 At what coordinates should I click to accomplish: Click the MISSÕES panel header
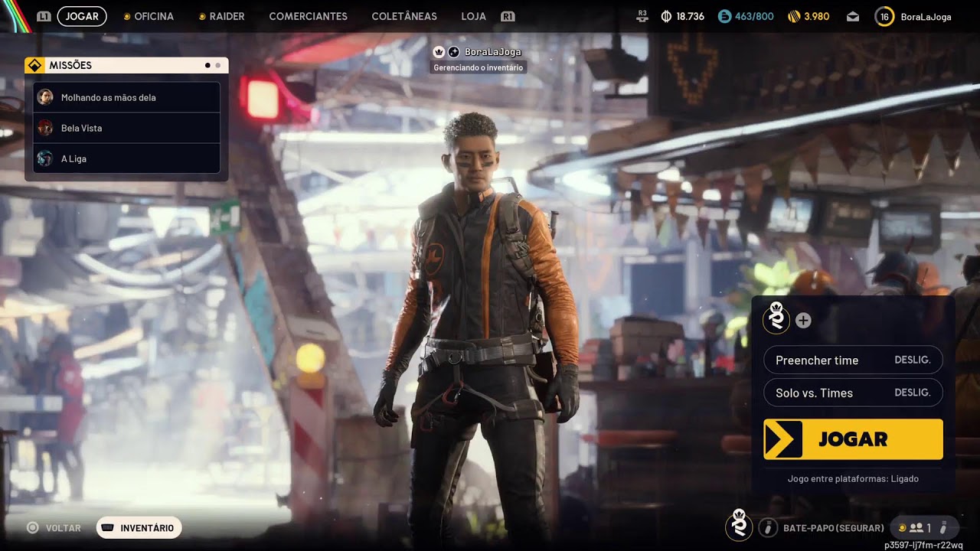(x=126, y=65)
